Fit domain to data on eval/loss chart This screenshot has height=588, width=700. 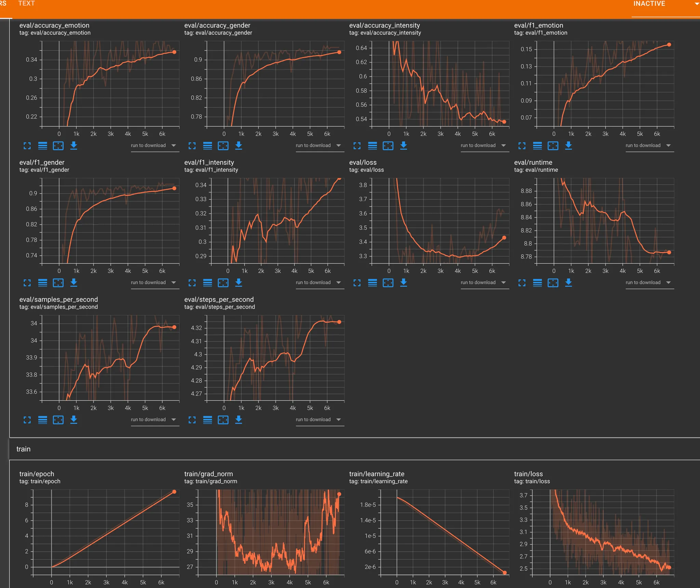tap(388, 283)
